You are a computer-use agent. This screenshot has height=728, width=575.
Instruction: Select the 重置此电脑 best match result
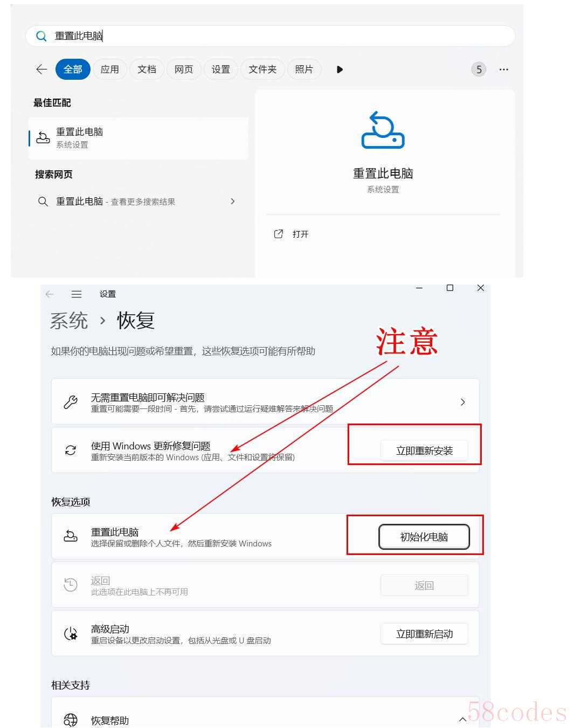pyautogui.click(x=138, y=138)
